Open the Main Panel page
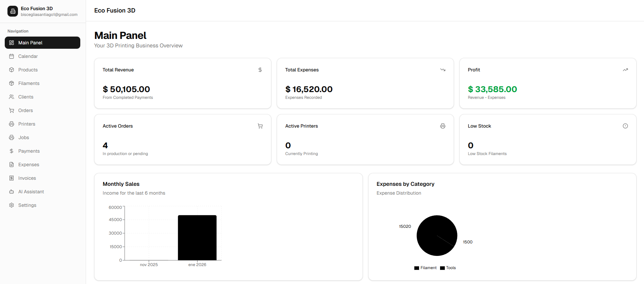 pos(42,43)
